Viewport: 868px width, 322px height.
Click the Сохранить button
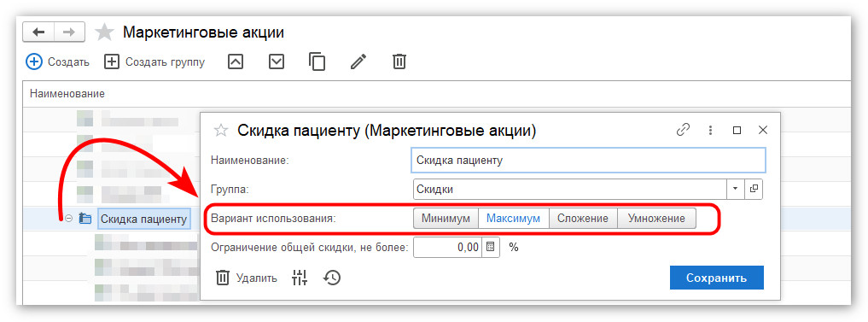pos(716,278)
